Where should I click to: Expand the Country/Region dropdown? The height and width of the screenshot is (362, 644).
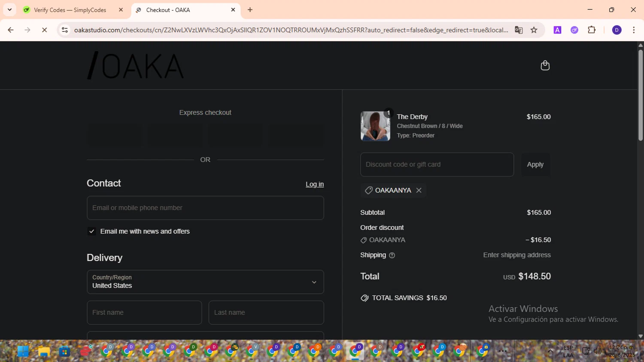[205, 282]
